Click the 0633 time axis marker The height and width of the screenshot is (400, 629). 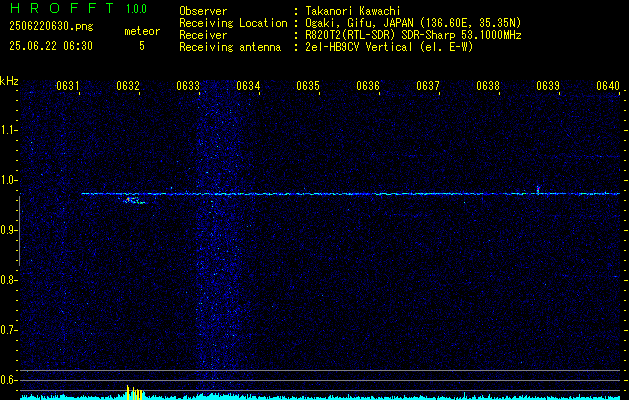[188, 85]
